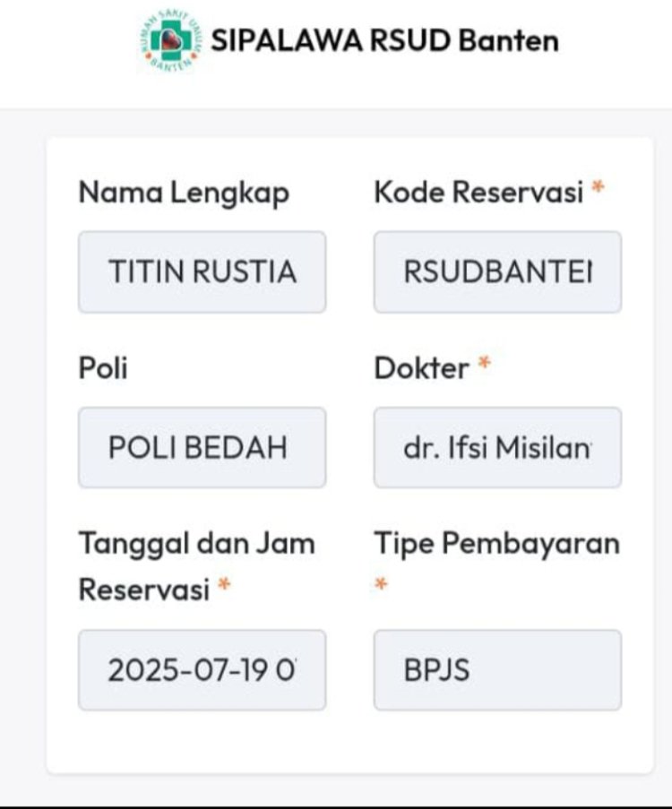
Task: Click the Poli label
Action: 103,367
